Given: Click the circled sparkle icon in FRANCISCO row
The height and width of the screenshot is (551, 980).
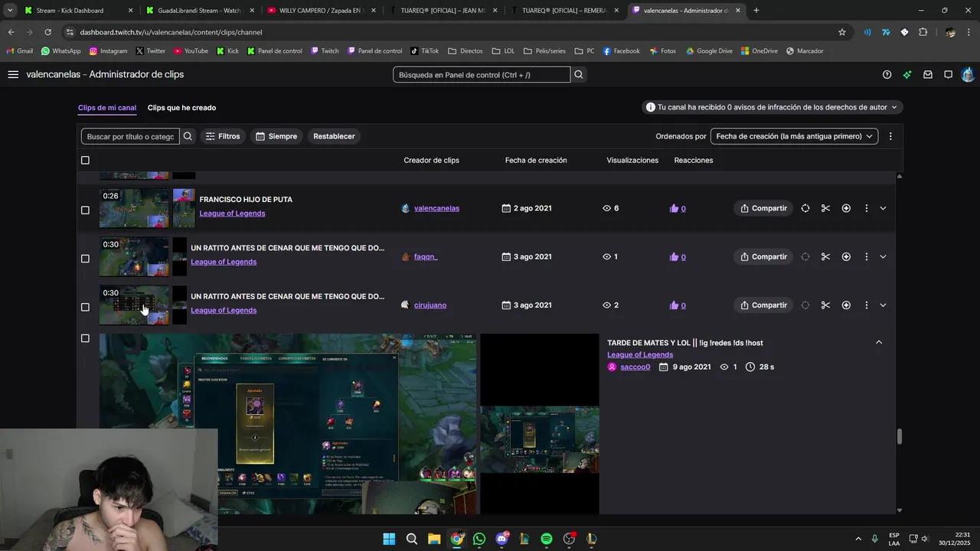Looking at the screenshot, I should (x=846, y=208).
